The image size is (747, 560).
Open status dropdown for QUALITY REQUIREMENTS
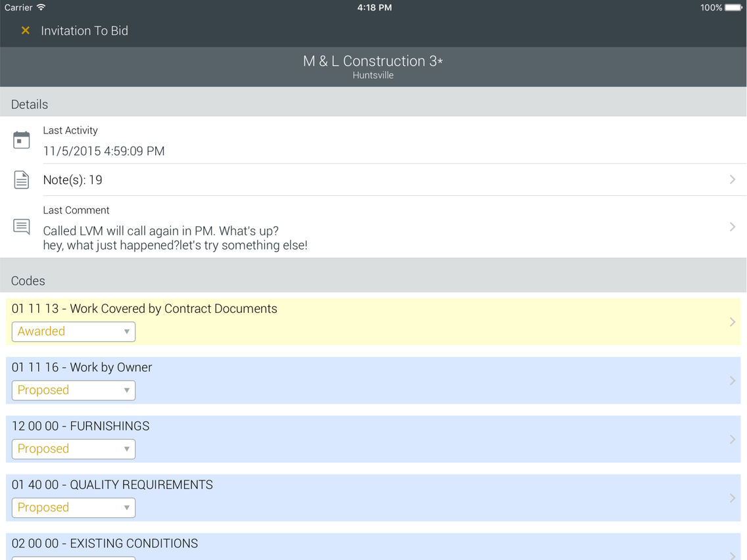click(x=74, y=507)
